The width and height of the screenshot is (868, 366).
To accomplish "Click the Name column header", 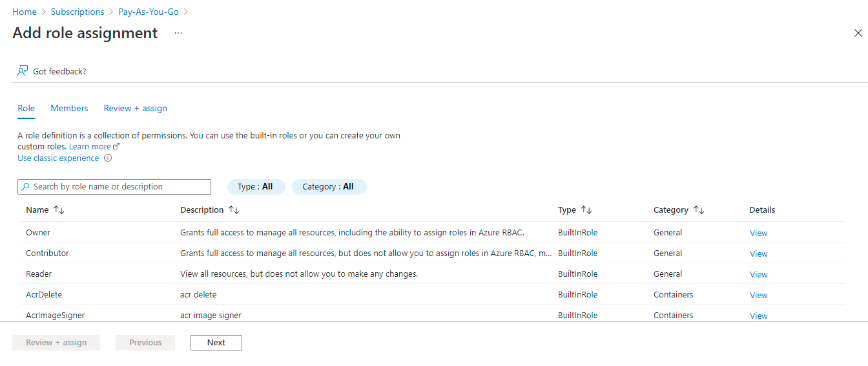I will pos(37,210).
